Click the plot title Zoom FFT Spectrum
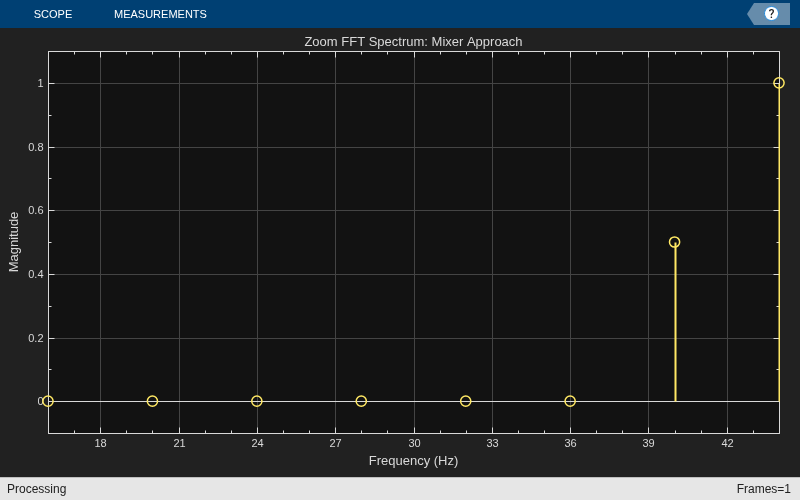This screenshot has width=800, height=500. (413, 42)
